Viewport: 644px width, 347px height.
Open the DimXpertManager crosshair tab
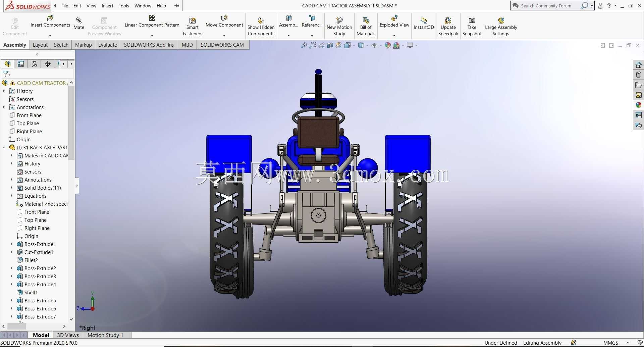[x=48, y=64]
